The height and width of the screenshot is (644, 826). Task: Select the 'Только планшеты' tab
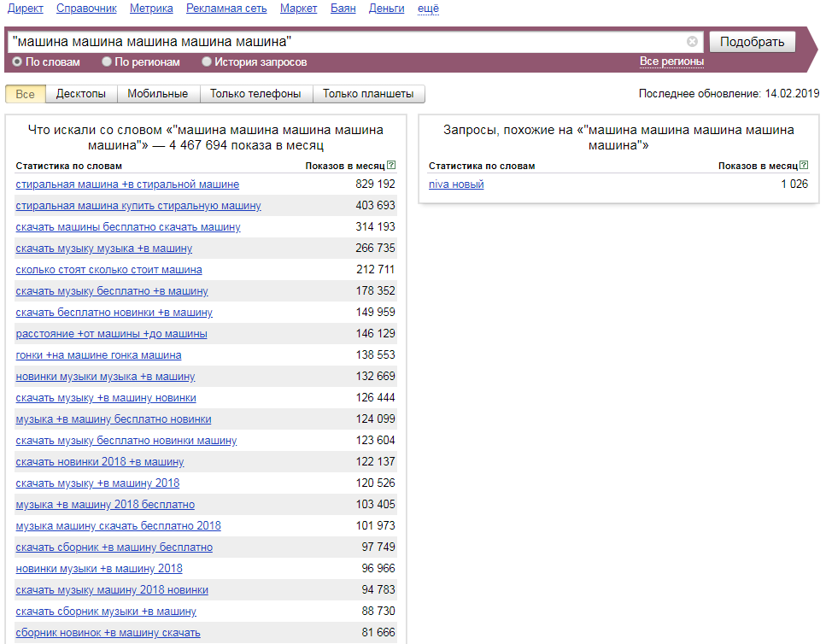click(x=368, y=94)
